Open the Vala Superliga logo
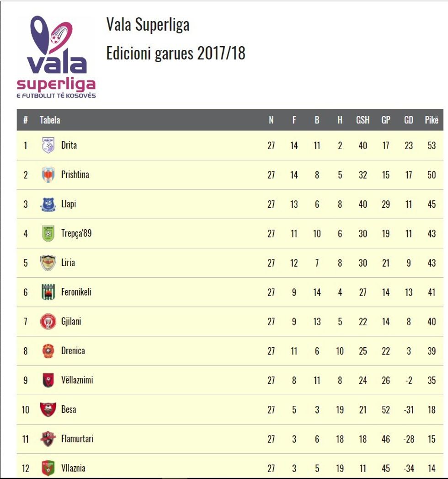 pos(56,57)
